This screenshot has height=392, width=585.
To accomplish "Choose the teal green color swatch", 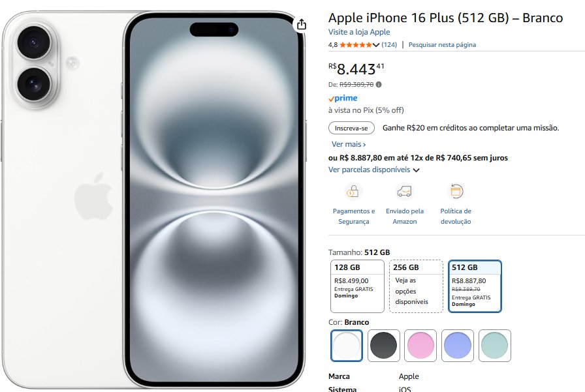I will tap(495, 346).
